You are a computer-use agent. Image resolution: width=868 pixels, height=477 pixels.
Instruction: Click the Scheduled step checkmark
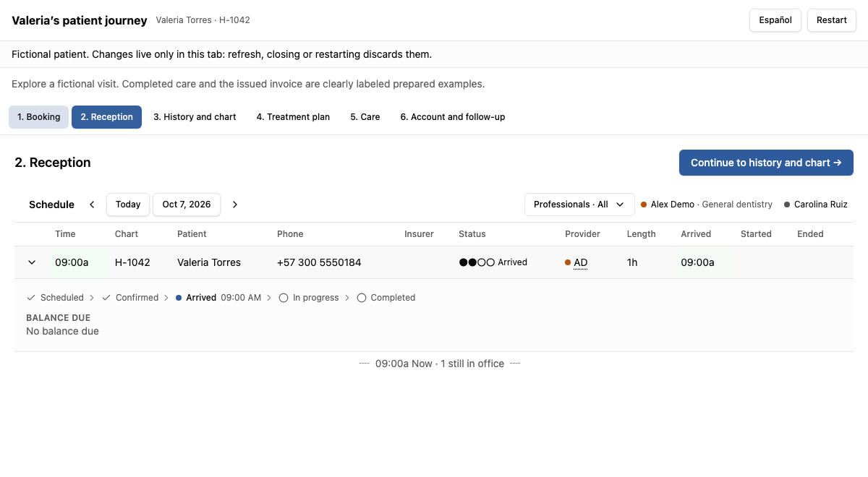coord(31,298)
